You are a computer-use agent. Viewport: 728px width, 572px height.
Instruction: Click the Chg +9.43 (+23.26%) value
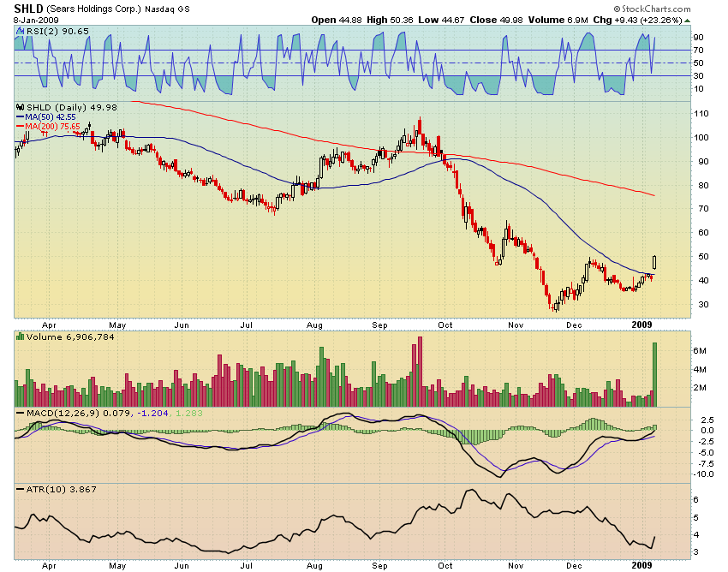click(x=637, y=20)
